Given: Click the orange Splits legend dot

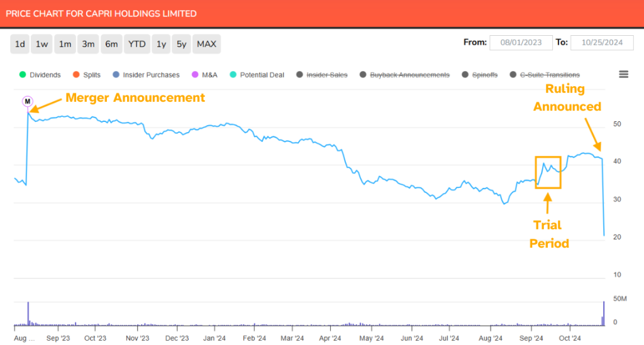Looking at the screenshot, I should [x=76, y=75].
